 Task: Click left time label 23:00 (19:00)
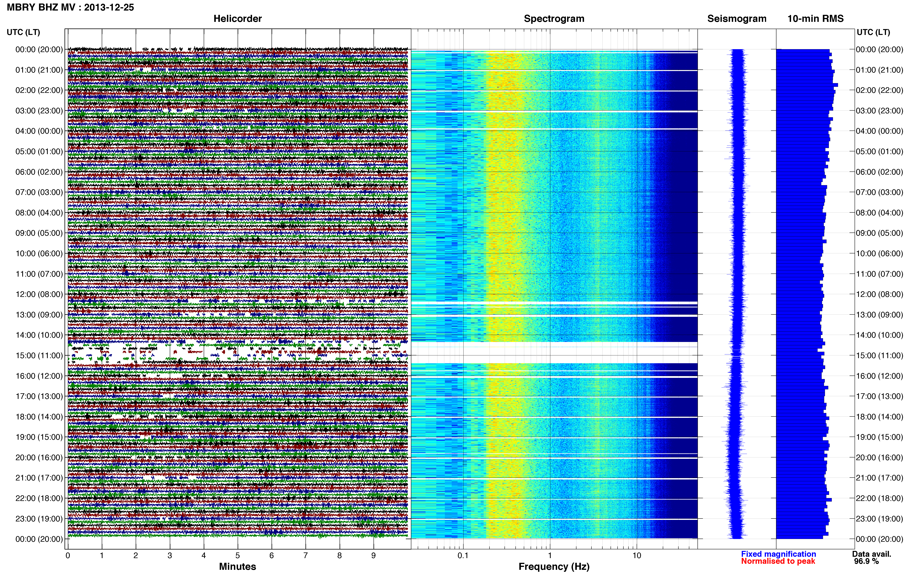click(x=39, y=519)
